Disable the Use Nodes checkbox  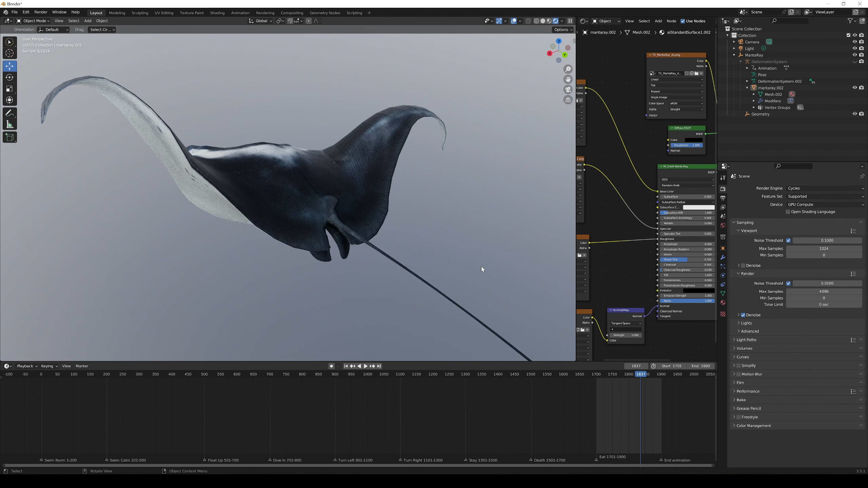[x=683, y=21]
